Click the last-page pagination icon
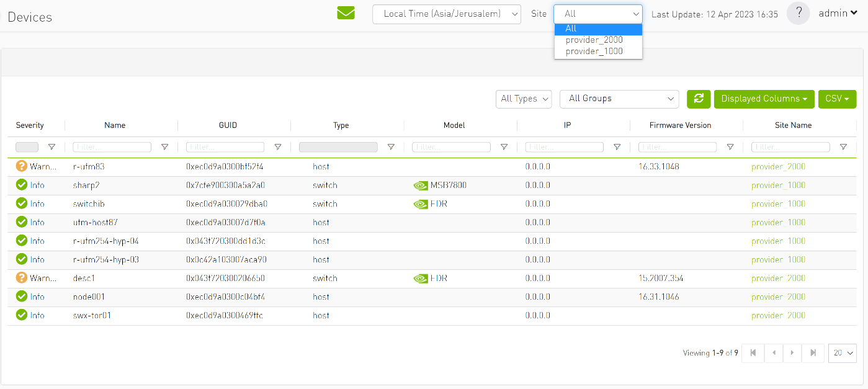 click(x=813, y=352)
